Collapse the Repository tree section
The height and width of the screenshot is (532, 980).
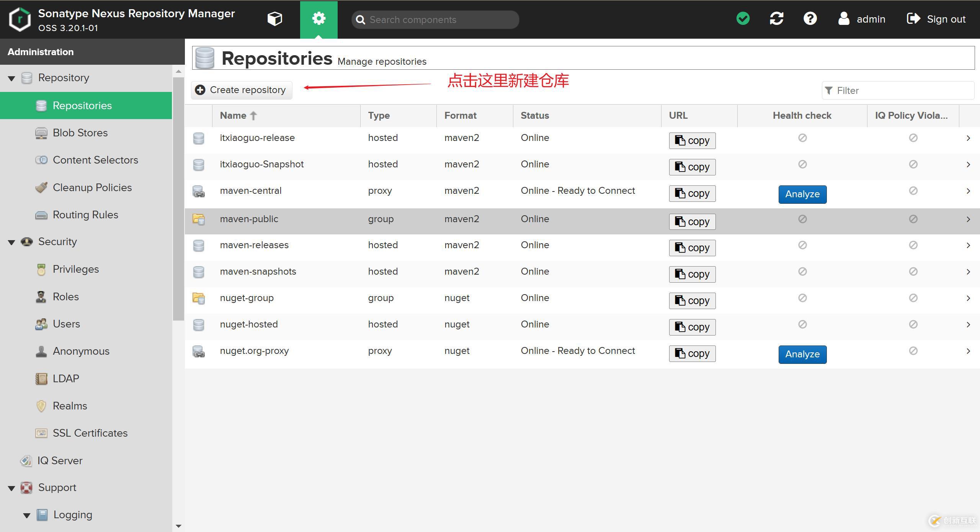tap(11, 79)
